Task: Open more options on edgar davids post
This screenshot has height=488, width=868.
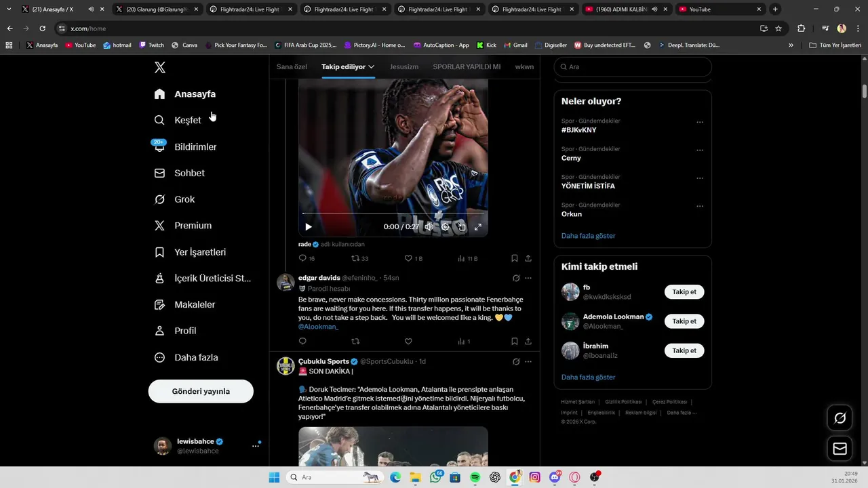Action: (528, 278)
